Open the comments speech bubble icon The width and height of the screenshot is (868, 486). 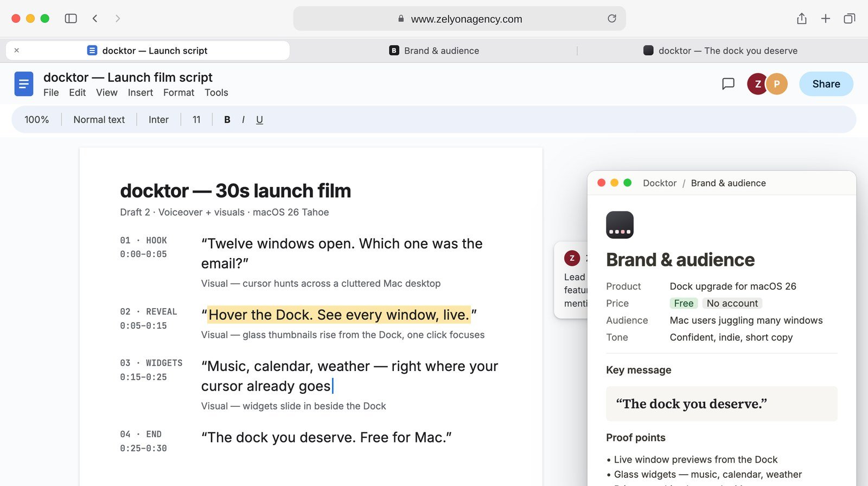coord(729,84)
